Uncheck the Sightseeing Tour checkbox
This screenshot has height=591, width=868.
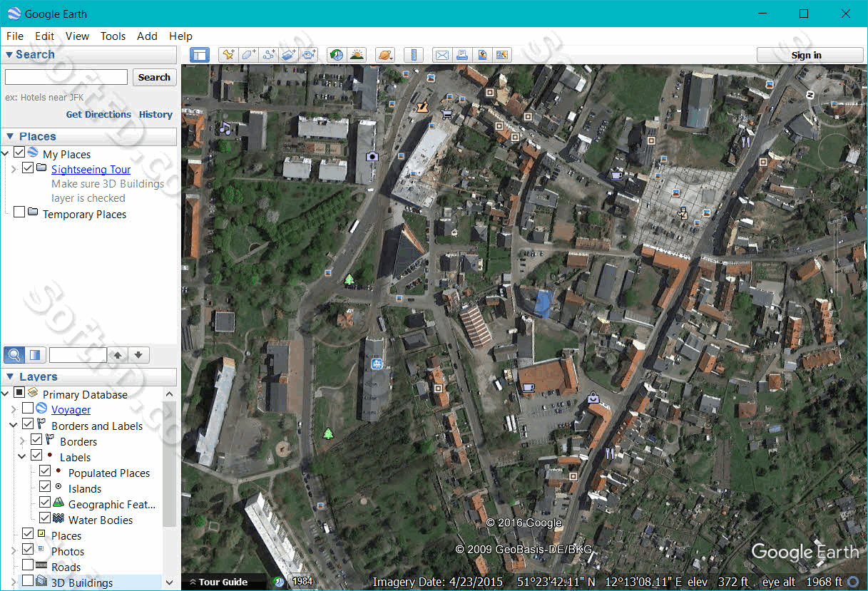(x=28, y=168)
